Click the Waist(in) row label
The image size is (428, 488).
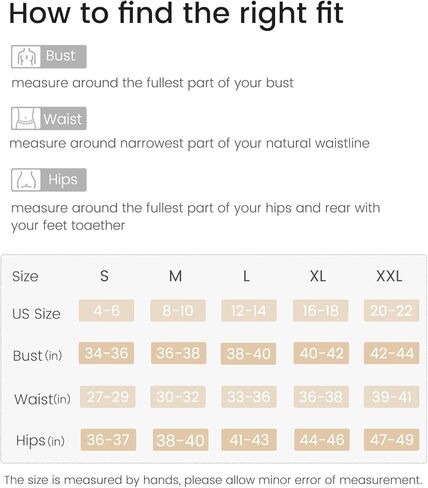[x=42, y=399]
